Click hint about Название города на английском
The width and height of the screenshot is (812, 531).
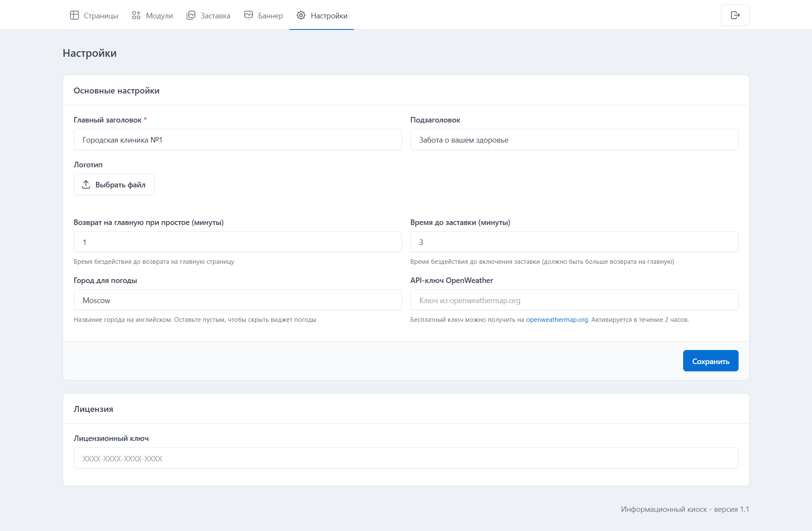coord(195,320)
